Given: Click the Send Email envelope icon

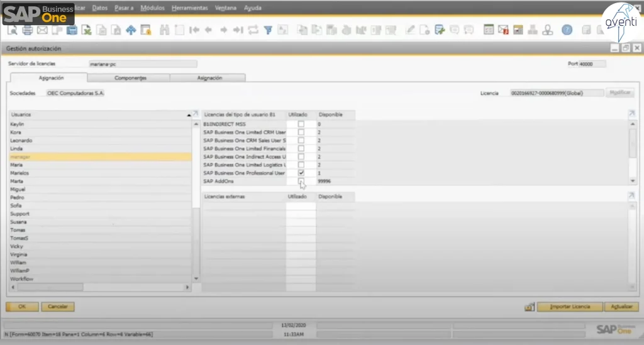Looking at the screenshot, I should [x=42, y=30].
